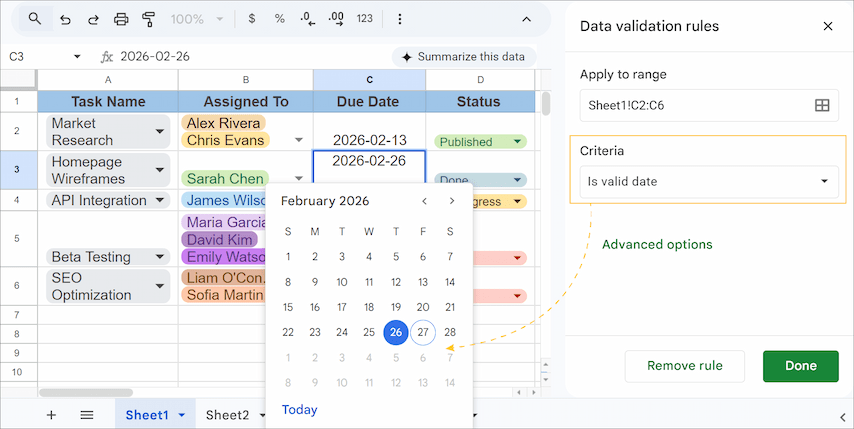854x429 pixels.
Task: Format as percent with % icon
Action: [x=279, y=19]
